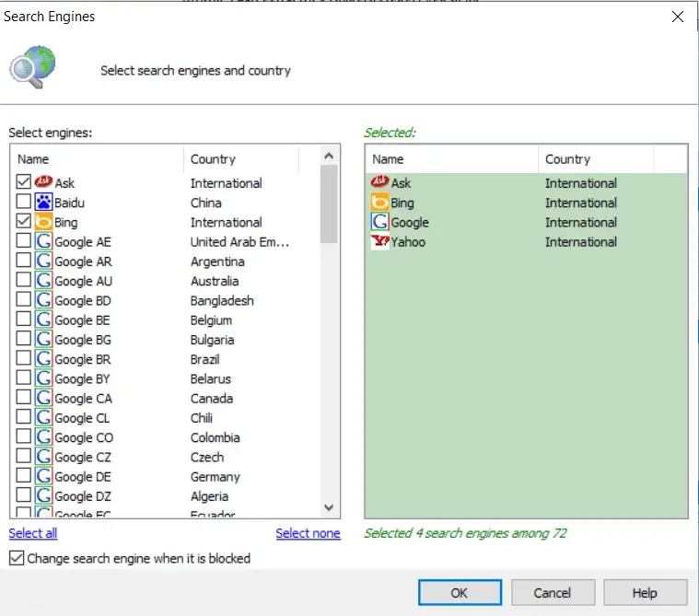The height and width of the screenshot is (616, 699).
Task: Click the United Arab Em... country cell
Action: click(x=239, y=241)
